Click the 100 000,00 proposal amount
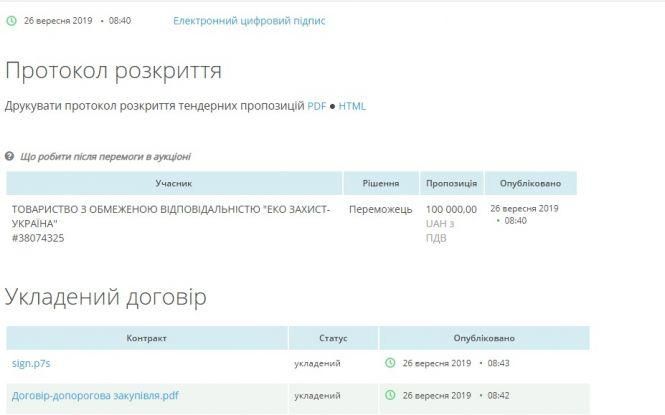 (451, 209)
